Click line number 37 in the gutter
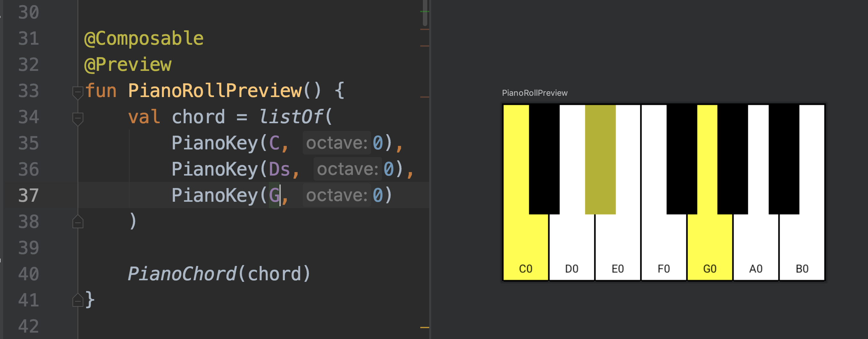The height and width of the screenshot is (339, 868). click(x=29, y=195)
